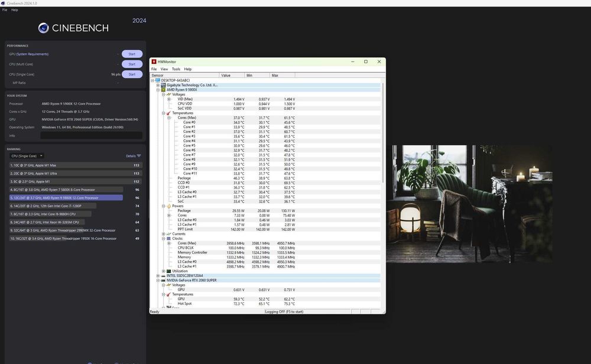Click the Clocks category icon
This screenshot has height=364, width=591.
[x=168, y=239]
